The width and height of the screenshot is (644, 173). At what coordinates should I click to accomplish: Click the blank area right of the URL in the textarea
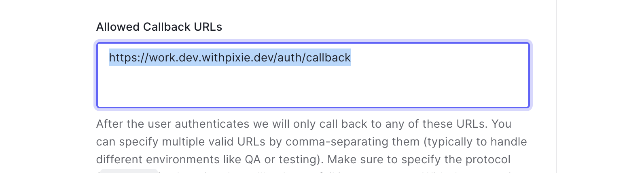click(x=437, y=58)
